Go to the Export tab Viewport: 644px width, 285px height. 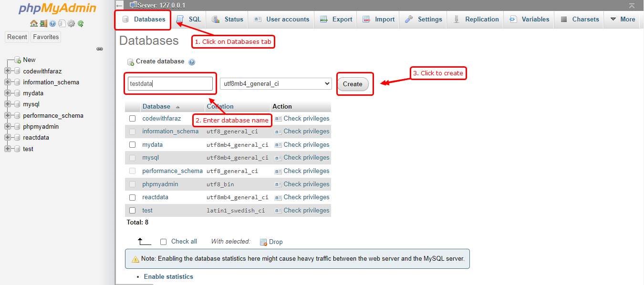[x=336, y=20]
